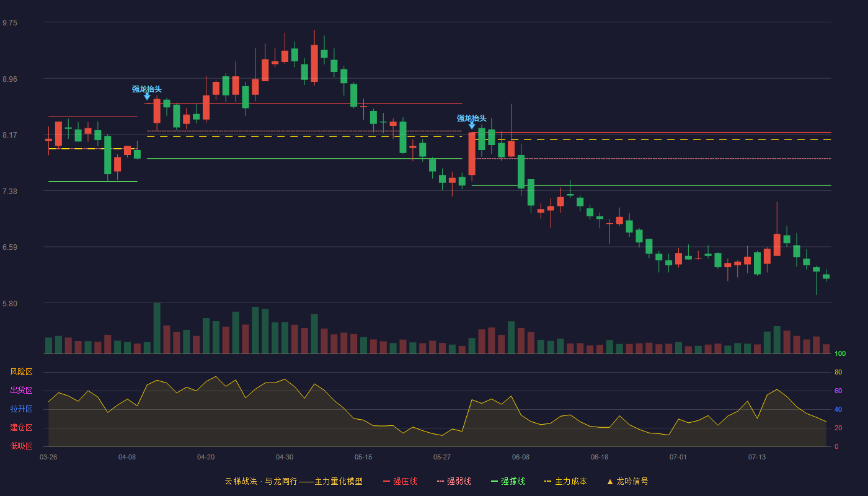Click the 04-08 date label
The width and height of the screenshot is (868, 496).
(x=127, y=457)
